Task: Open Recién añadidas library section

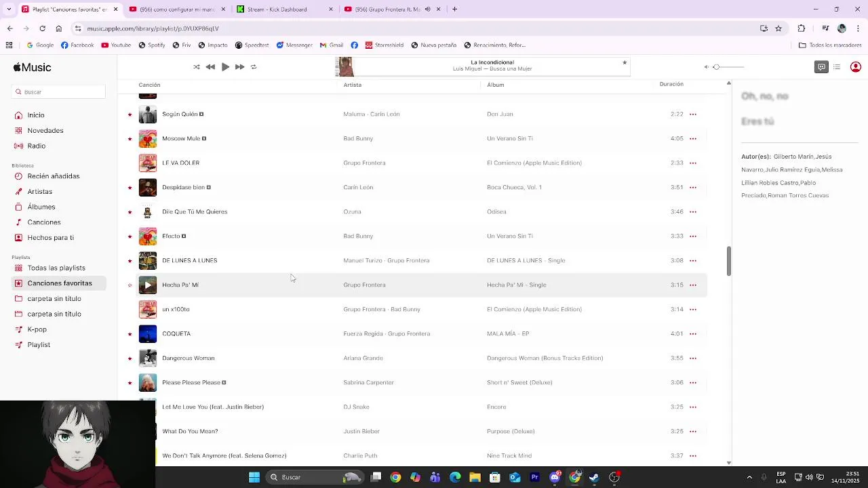Action: 54,176
